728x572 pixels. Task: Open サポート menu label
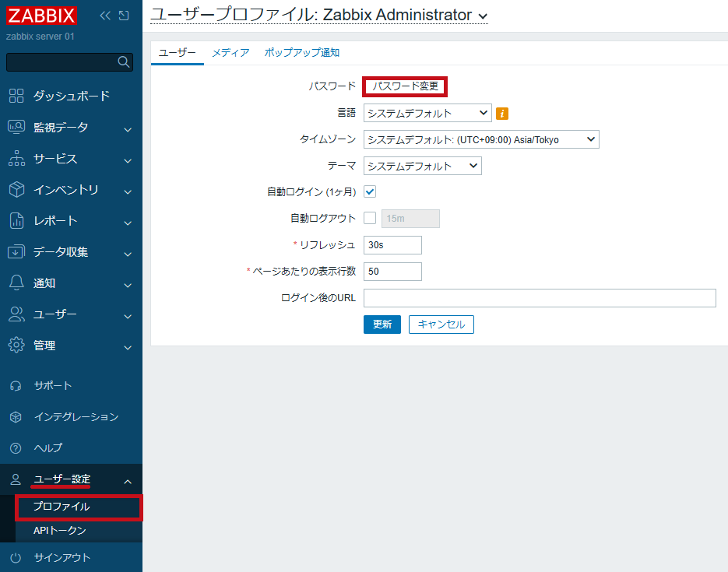[52, 386]
